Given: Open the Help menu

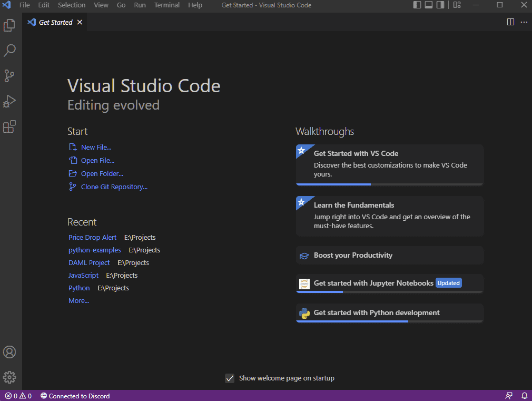Looking at the screenshot, I should click(195, 5).
